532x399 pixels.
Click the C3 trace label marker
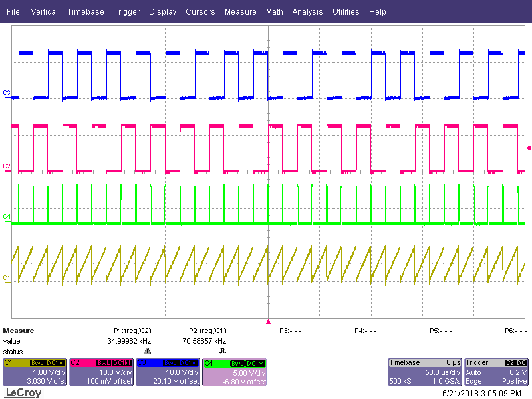7,94
